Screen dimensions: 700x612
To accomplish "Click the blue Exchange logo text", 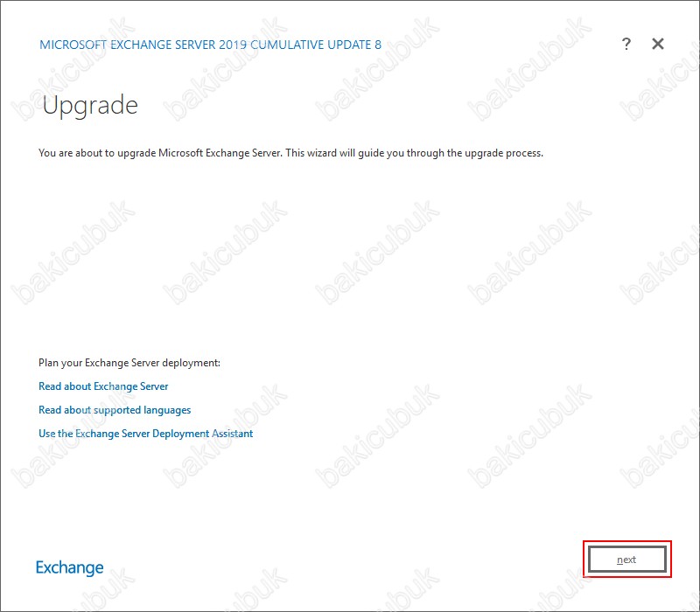I will click(x=70, y=567).
